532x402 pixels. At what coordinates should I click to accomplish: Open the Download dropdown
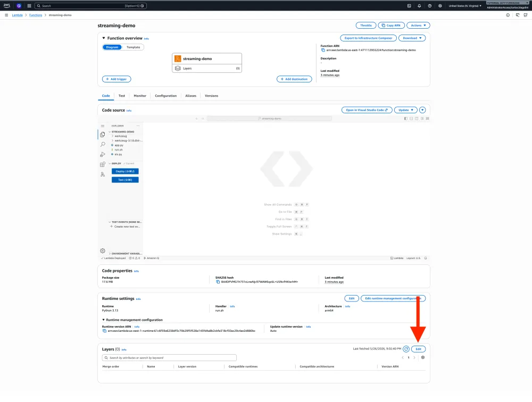coord(412,38)
